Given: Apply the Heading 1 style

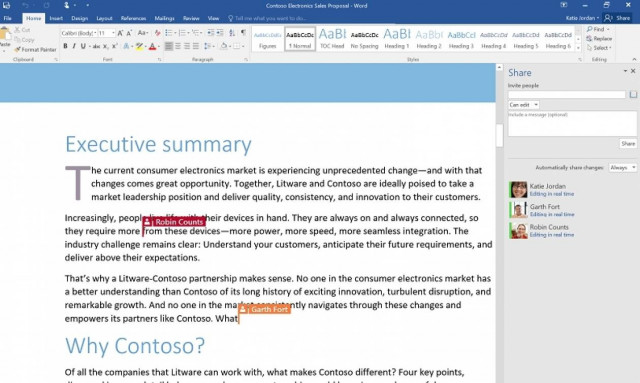Looking at the screenshot, I should [396, 39].
